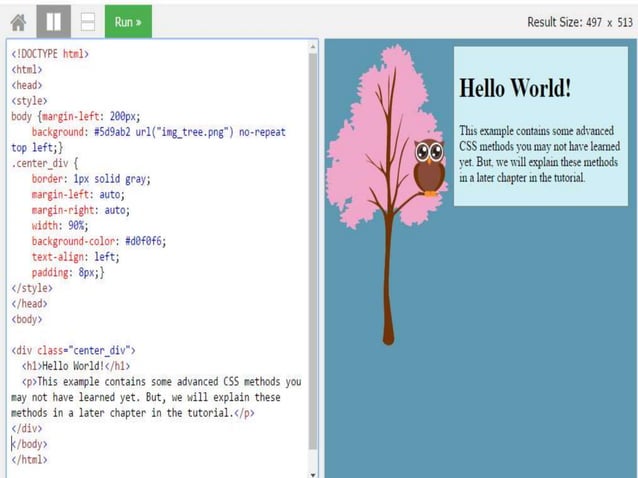Switch to the stacked layout icon
This screenshot has width=638, height=478.
click(88, 21)
